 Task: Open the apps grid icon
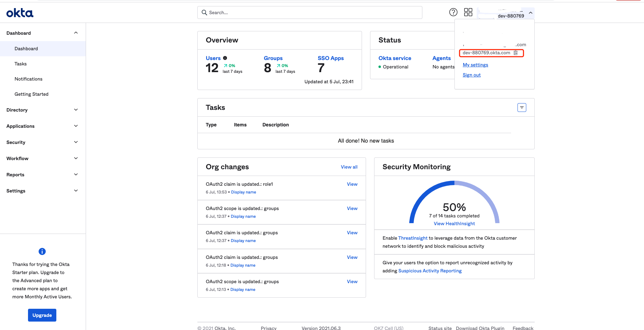[x=468, y=12]
